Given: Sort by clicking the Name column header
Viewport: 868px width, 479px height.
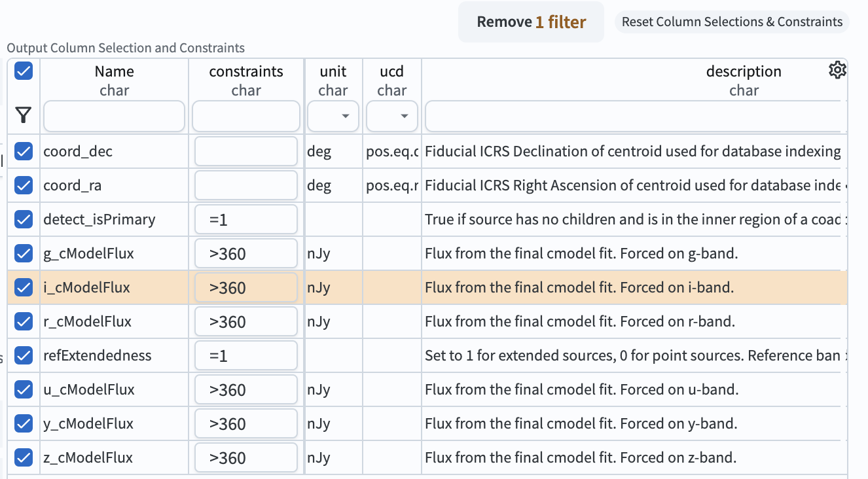Looking at the screenshot, I should click(x=114, y=71).
